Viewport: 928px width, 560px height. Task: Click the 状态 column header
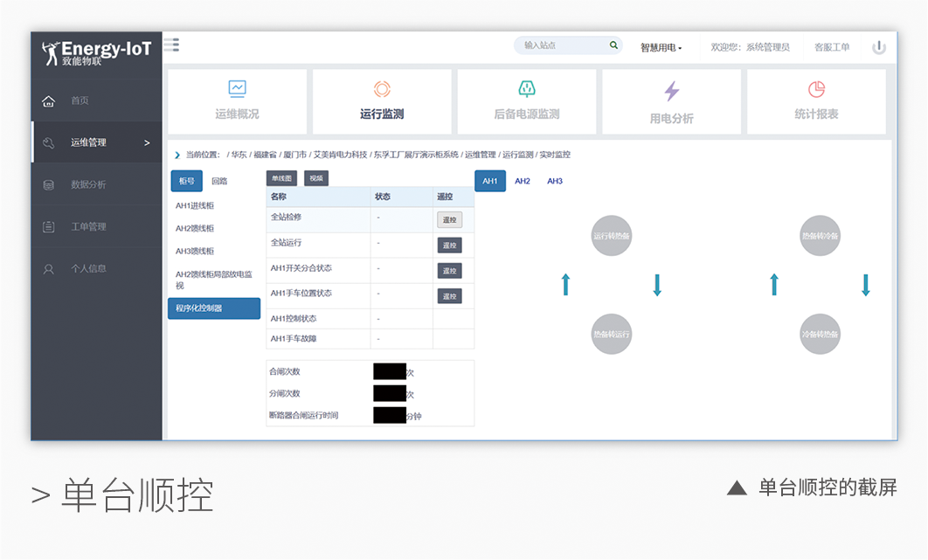(x=383, y=197)
